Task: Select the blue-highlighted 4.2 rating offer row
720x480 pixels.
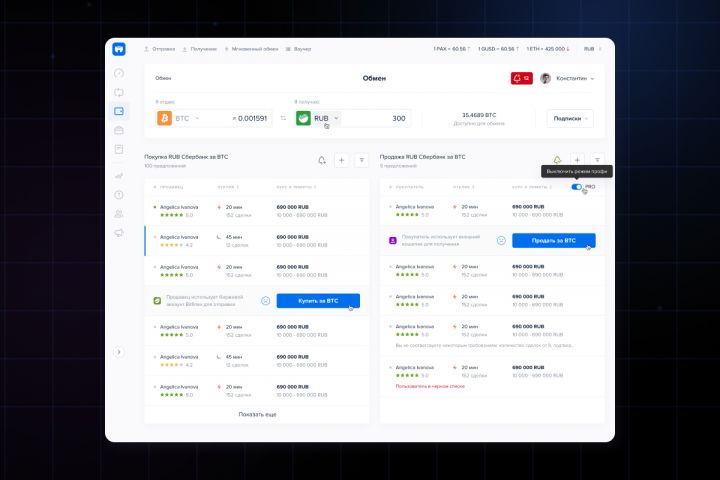Action: (257, 241)
